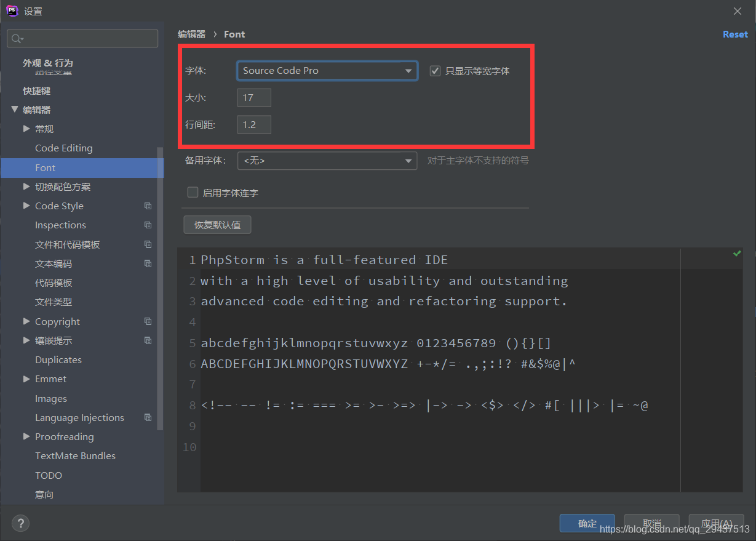Viewport: 756px width, 541px height.
Task: Expand the 常规 tree node
Action: [26, 129]
